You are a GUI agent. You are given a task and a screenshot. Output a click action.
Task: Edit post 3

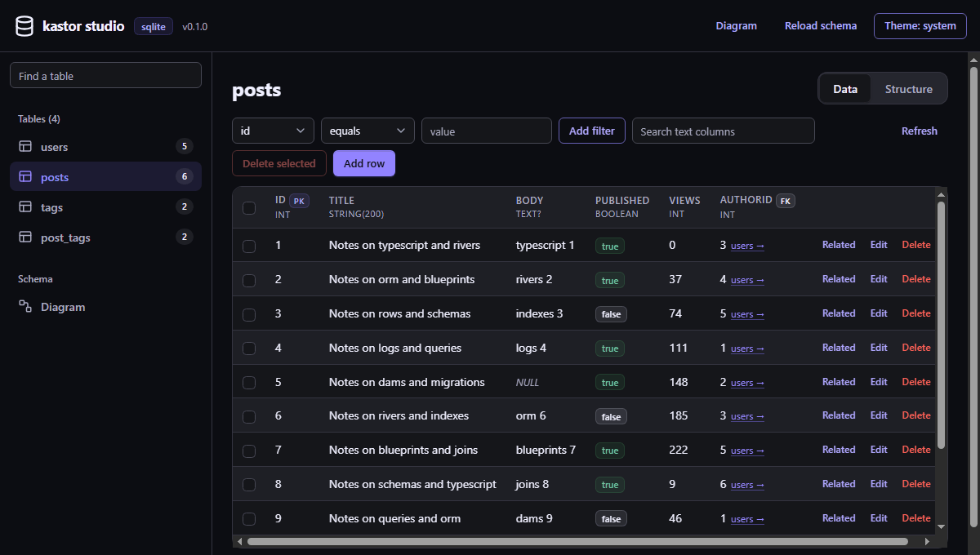[879, 313]
